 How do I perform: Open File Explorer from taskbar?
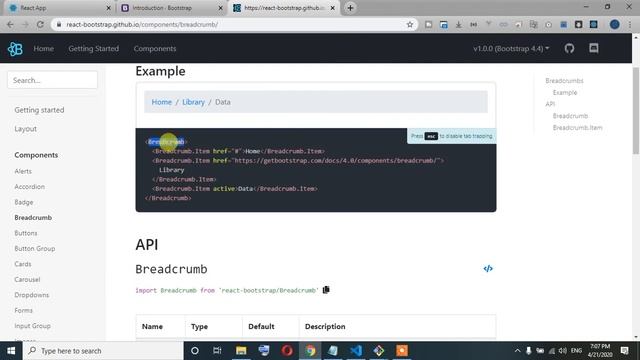coord(241,351)
